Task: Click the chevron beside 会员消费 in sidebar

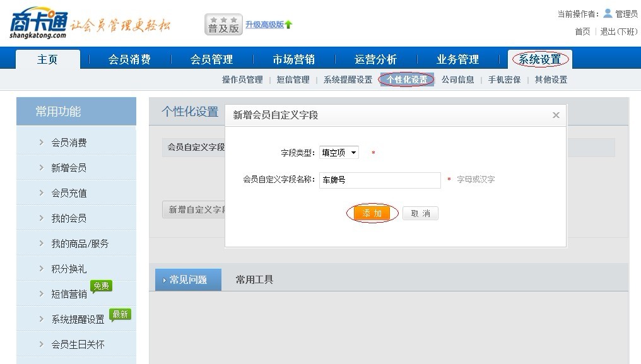Action: [x=41, y=143]
